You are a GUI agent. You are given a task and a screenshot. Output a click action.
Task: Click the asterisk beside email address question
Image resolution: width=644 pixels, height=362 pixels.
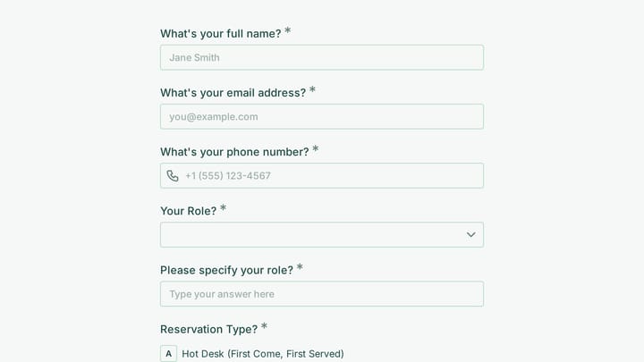tap(312, 90)
